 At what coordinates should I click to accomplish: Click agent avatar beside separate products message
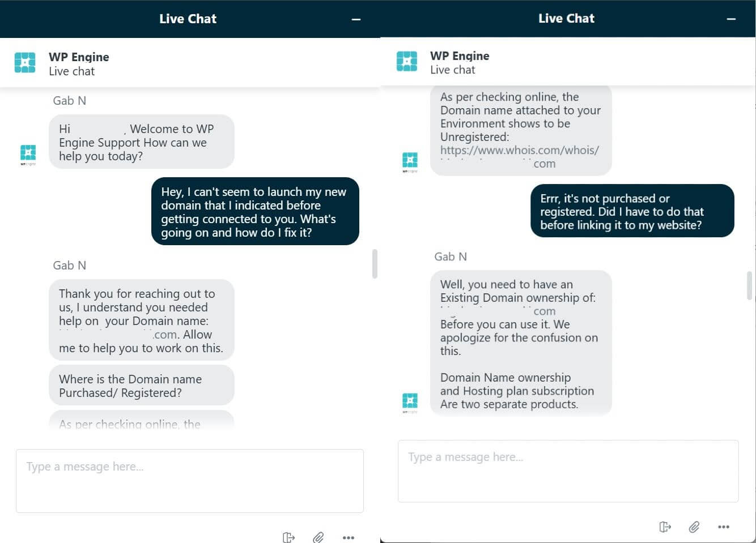tap(410, 403)
